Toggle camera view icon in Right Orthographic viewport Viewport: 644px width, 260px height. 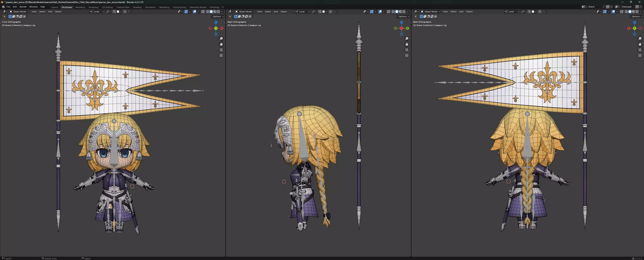(x=407, y=50)
